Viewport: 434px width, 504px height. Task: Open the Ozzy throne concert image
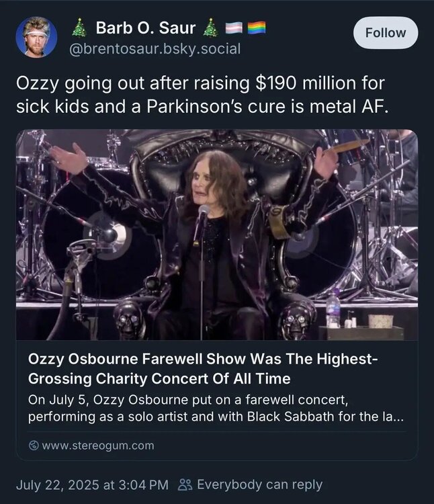coord(216,235)
